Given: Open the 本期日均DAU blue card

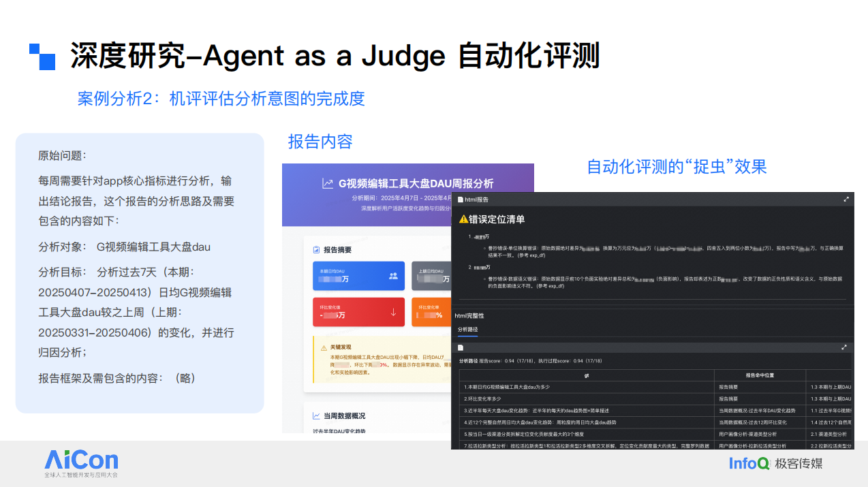Looking at the screenshot, I should click(358, 276).
